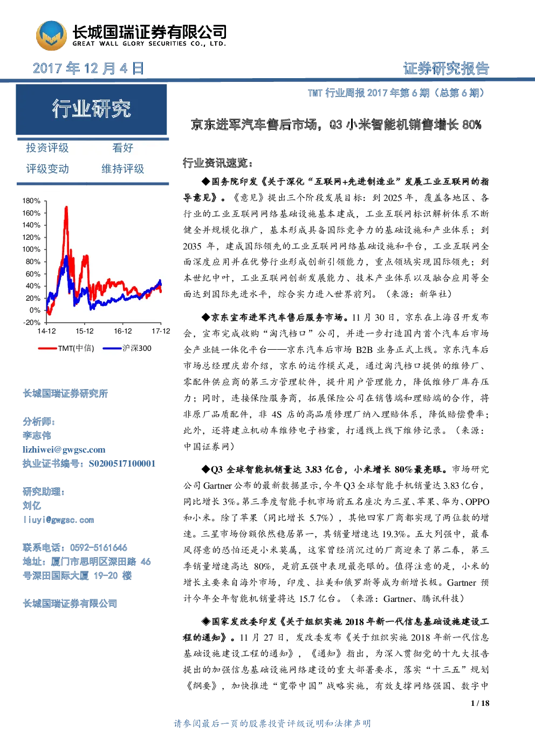Click the 行业资讯速览 section heading
Viewport: 535px width, 756px height.
218,163
